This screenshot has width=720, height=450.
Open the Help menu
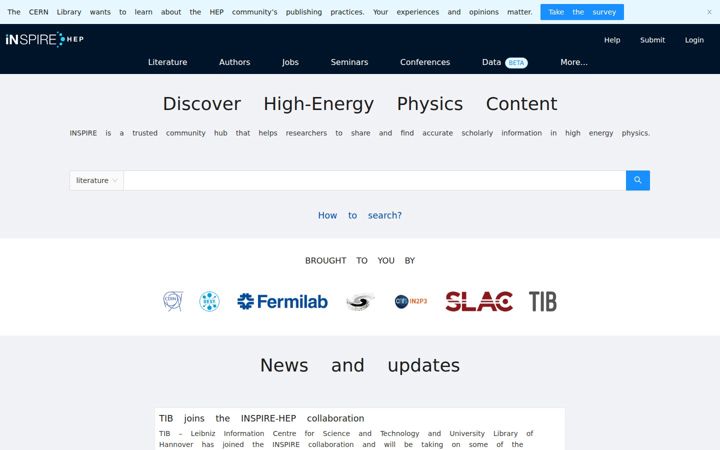tap(612, 40)
